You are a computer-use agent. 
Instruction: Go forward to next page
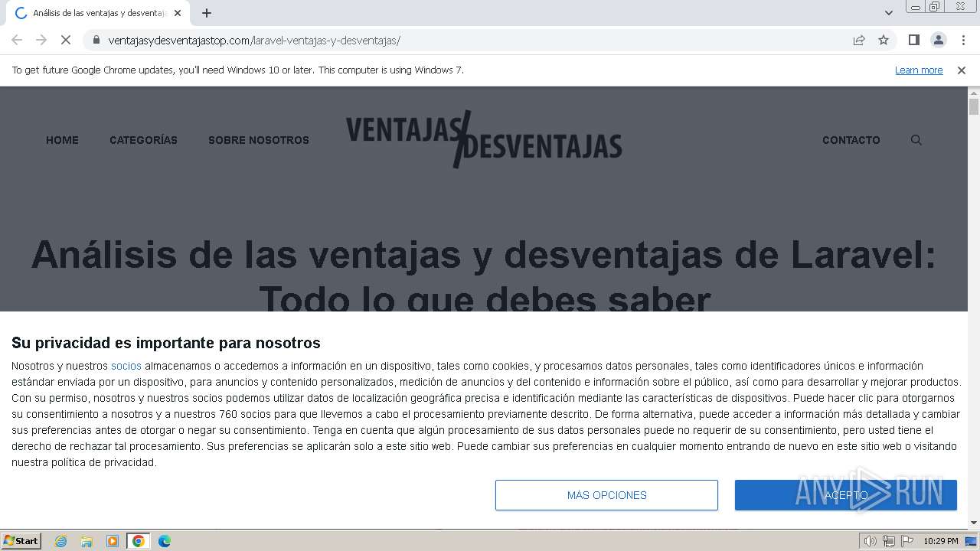pyautogui.click(x=41, y=40)
